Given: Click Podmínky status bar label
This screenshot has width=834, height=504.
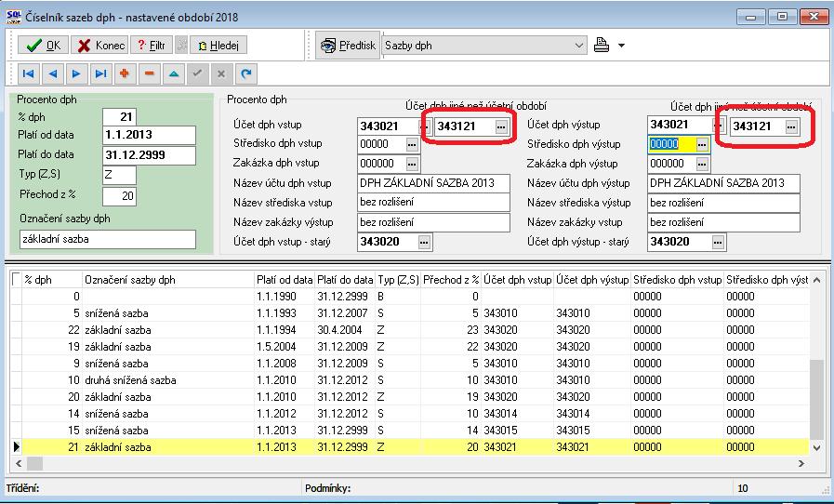Looking at the screenshot, I should [x=327, y=488].
